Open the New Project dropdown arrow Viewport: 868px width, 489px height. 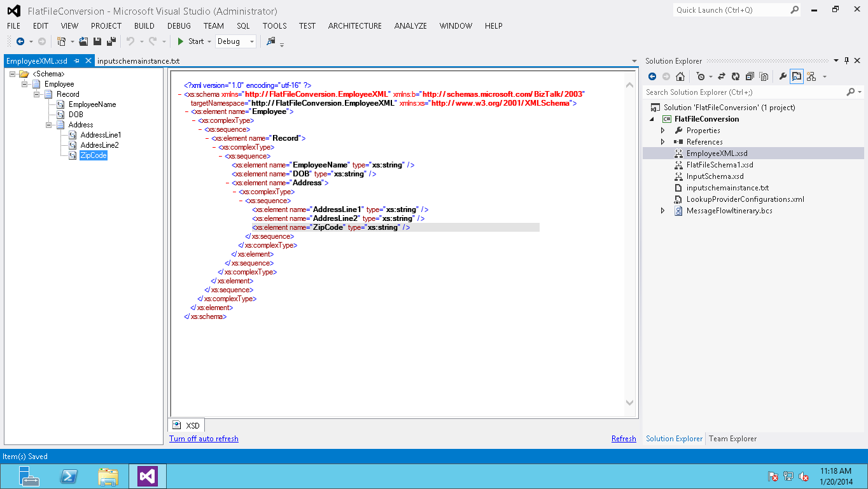point(72,41)
